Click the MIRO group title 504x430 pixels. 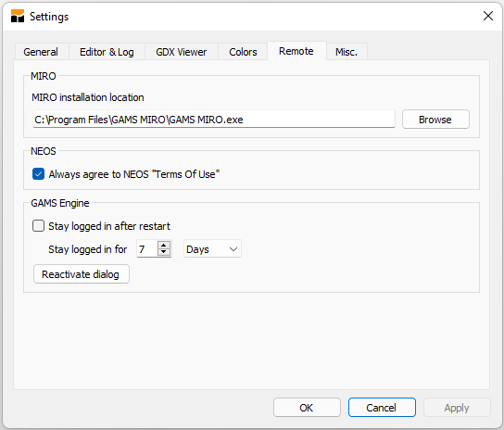pos(43,76)
